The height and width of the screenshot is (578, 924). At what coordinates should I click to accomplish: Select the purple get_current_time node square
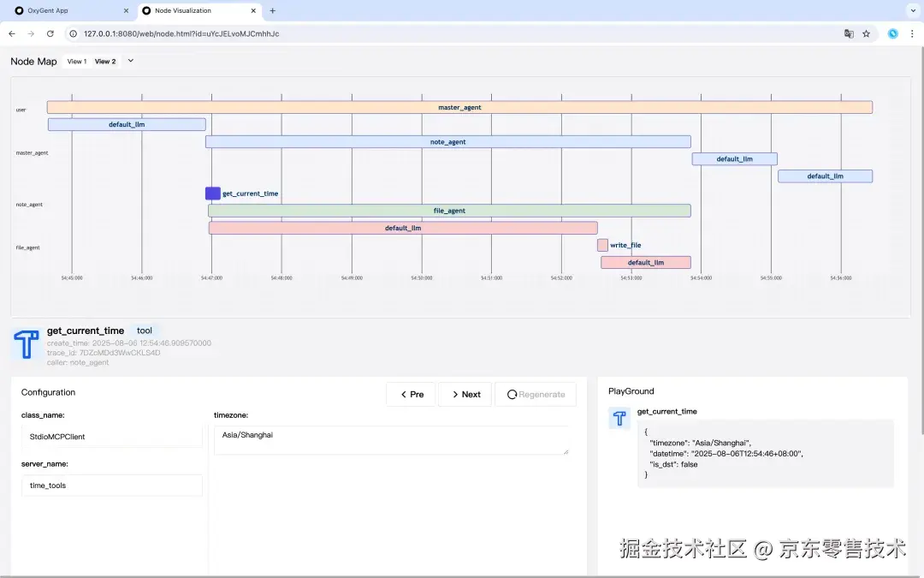(x=213, y=194)
